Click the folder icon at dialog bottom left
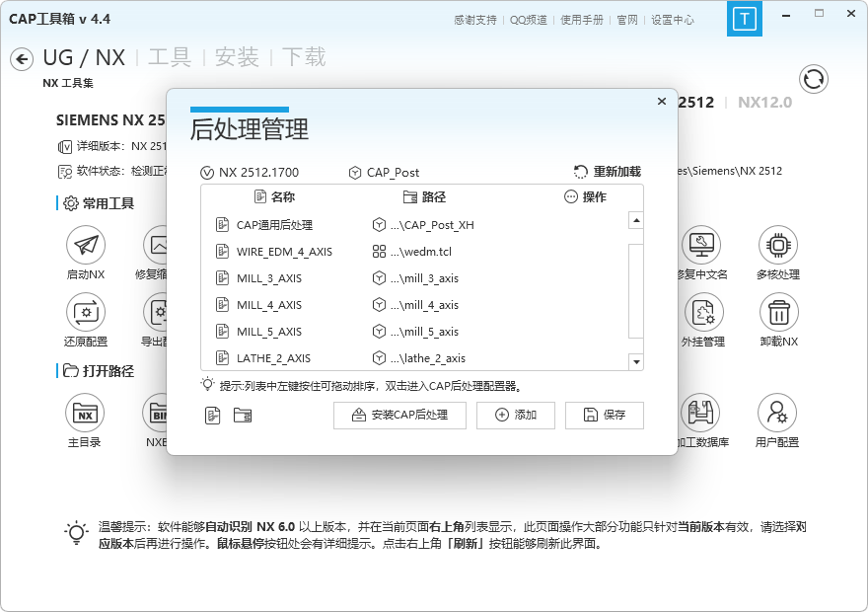Viewport: 868px width, 612px height. (243, 416)
